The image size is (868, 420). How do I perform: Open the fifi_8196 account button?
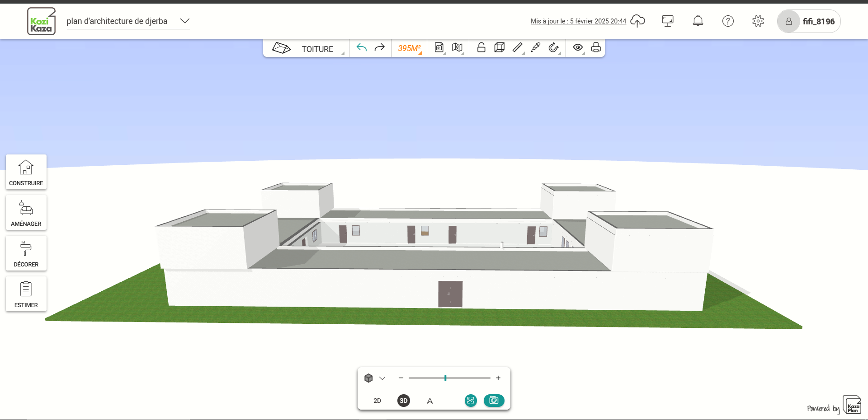click(x=808, y=21)
